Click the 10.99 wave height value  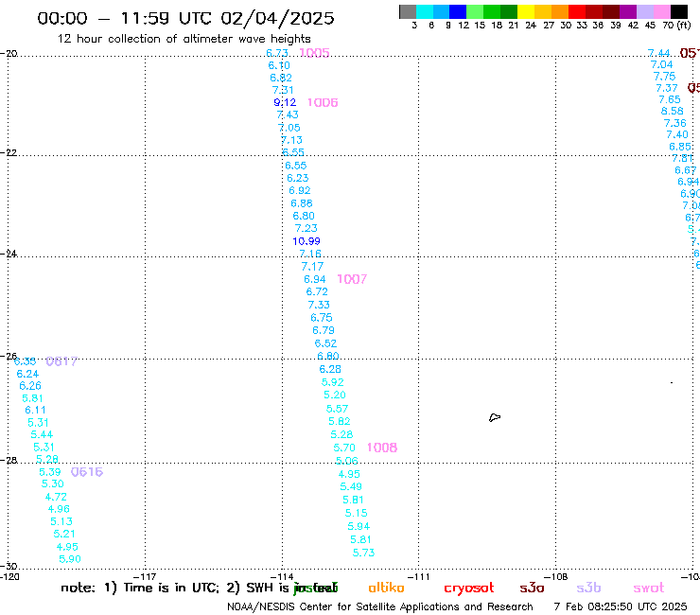306,241
